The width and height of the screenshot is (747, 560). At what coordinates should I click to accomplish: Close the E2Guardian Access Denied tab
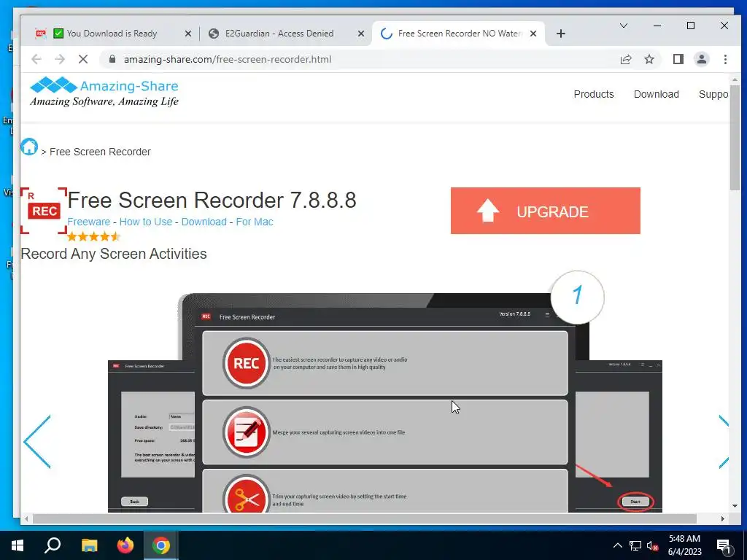pyautogui.click(x=360, y=34)
